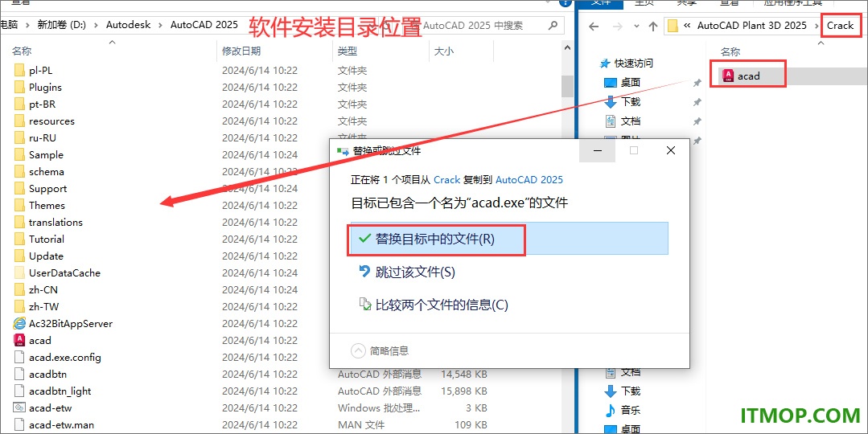Go back in the Crack window
The height and width of the screenshot is (434, 868).
[x=594, y=26]
